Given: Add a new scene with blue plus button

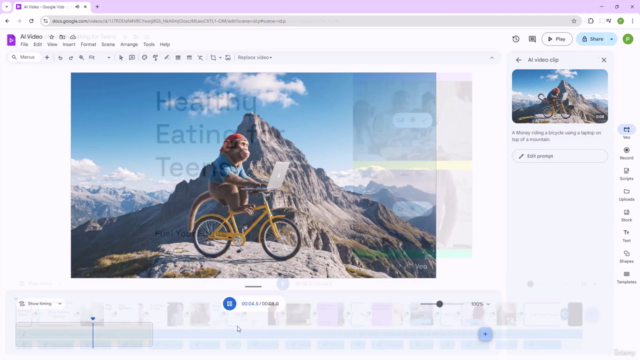Looking at the screenshot, I should pyautogui.click(x=485, y=334).
